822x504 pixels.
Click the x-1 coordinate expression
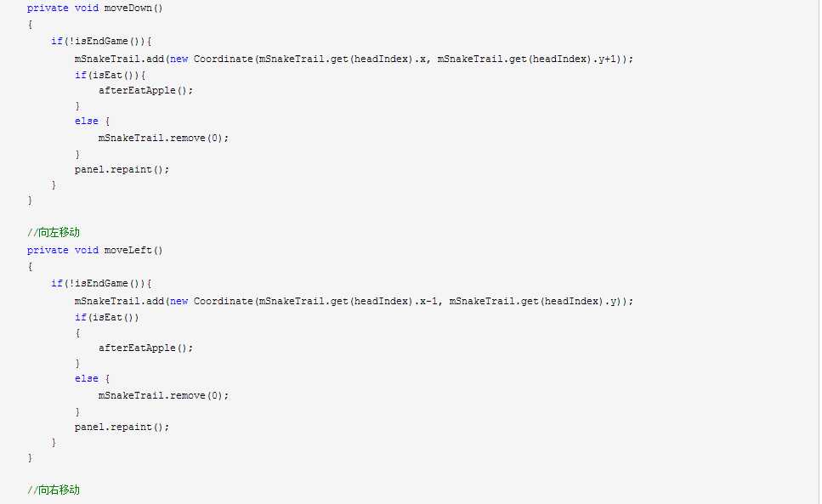pos(428,301)
